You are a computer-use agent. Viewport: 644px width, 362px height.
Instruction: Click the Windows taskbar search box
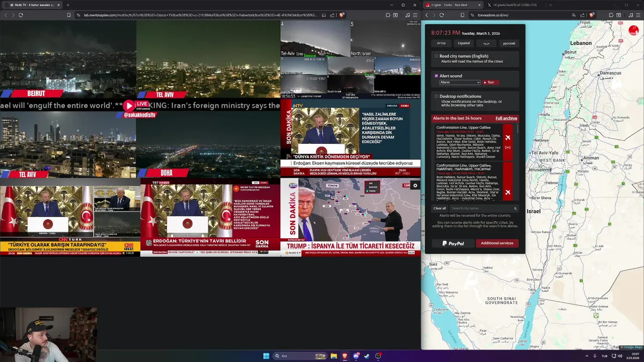[x=300, y=356]
